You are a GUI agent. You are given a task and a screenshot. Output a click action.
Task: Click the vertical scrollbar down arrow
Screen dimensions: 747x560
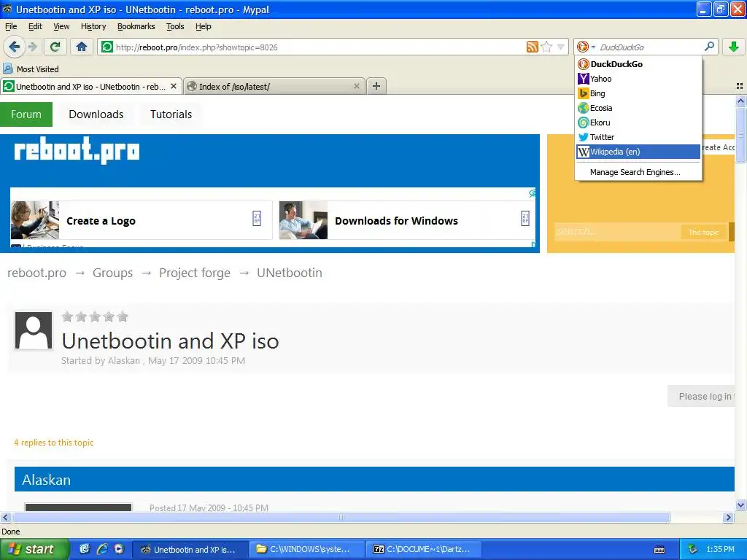(x=740, y=505)
